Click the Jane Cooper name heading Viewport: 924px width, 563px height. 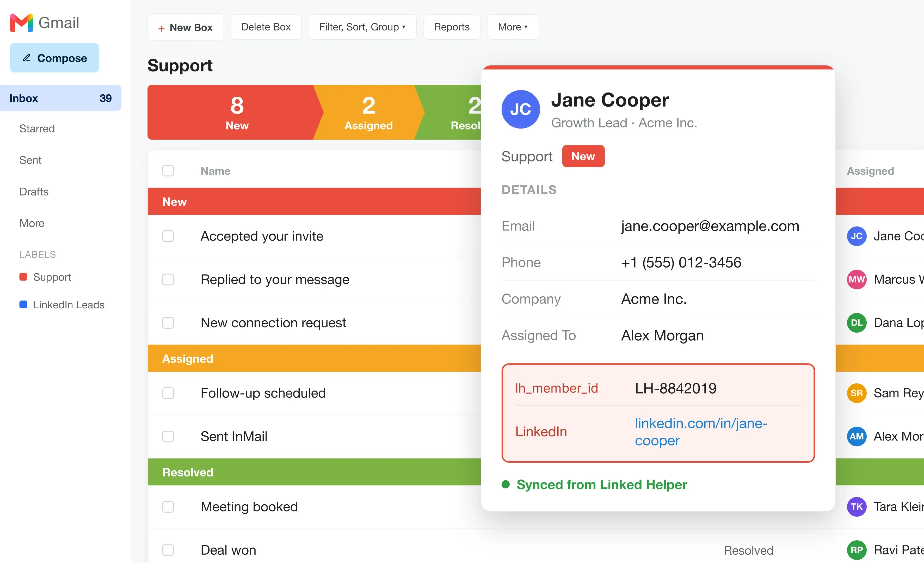(610, 100)
